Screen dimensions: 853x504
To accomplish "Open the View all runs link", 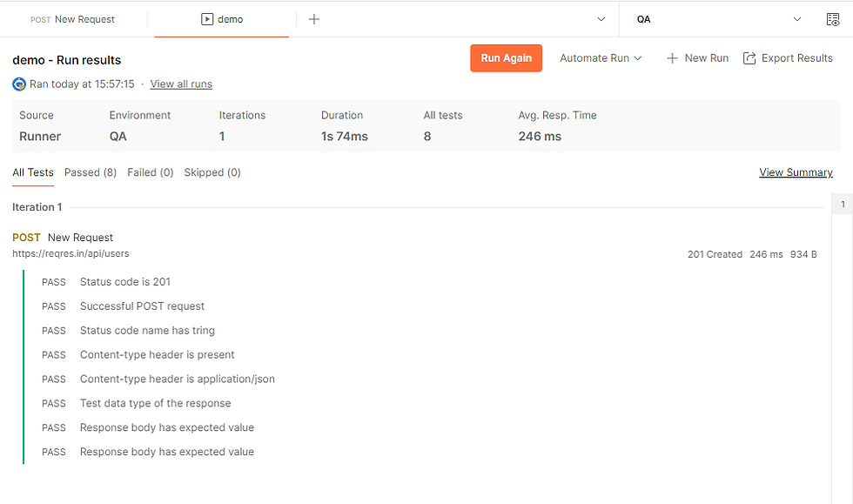I will coord(181,84).
